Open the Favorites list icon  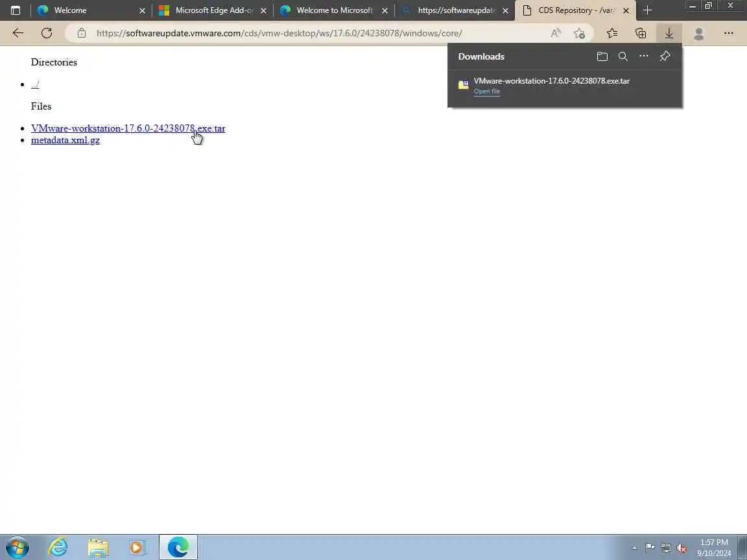click(x=612, y=33)
